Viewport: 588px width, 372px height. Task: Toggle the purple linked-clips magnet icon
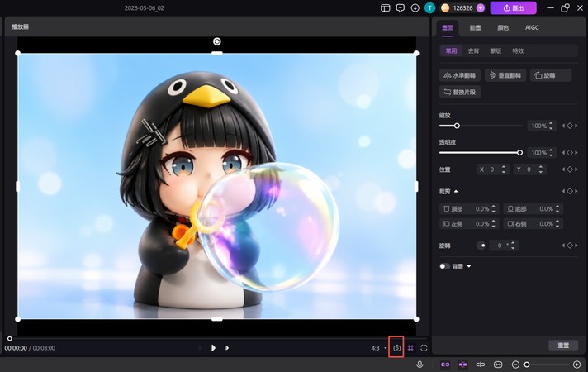point(445,365)
